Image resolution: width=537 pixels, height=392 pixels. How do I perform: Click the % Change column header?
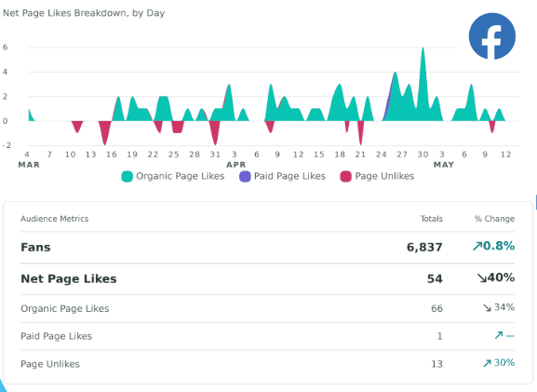click(494, 219)
